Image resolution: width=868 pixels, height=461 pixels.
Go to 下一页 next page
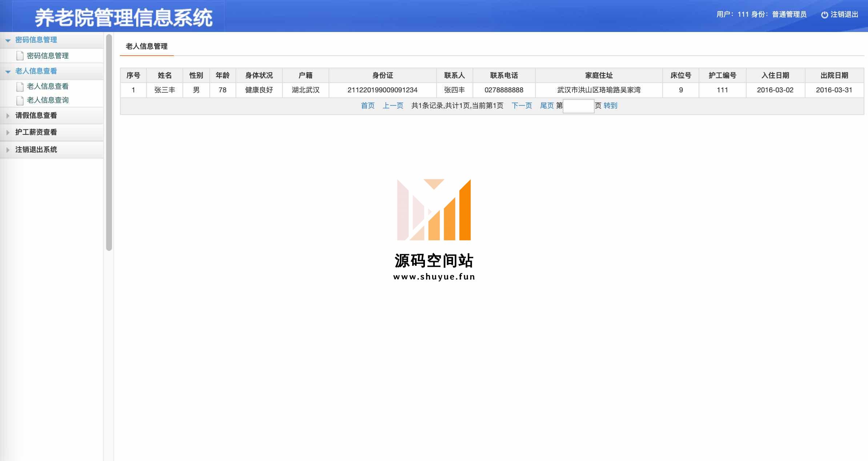(x=522, y=105)
